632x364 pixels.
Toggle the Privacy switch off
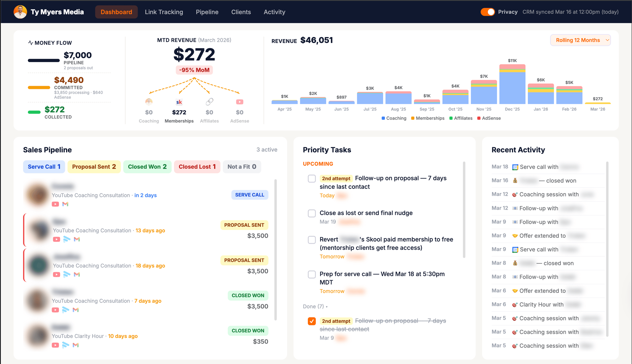coord(487,12)
